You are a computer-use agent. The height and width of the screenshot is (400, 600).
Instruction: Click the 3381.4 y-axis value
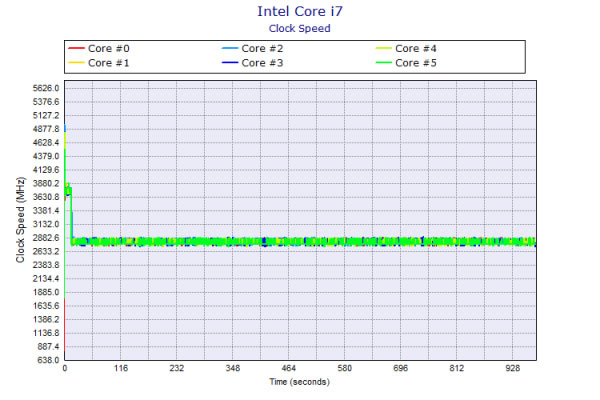pos(46,211)
